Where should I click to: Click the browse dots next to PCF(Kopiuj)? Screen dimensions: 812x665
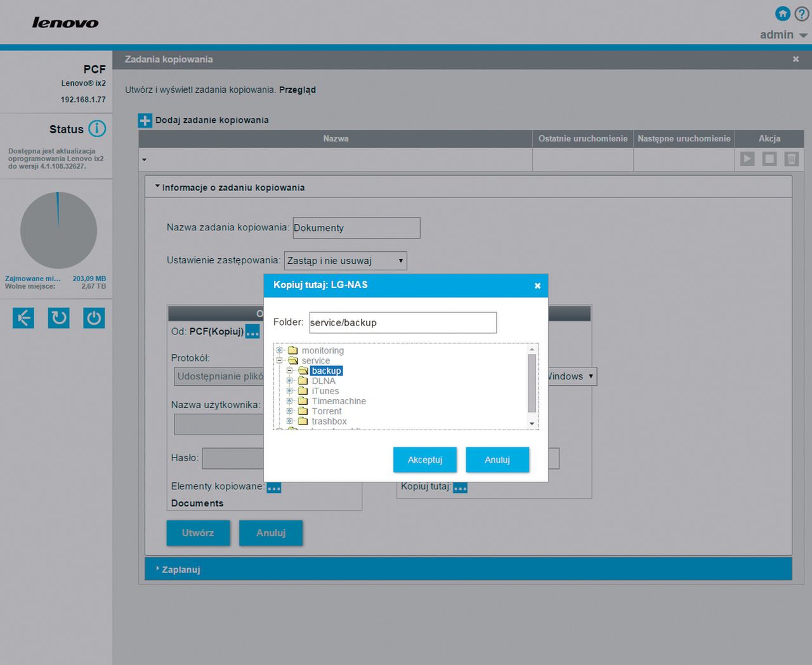252,332
